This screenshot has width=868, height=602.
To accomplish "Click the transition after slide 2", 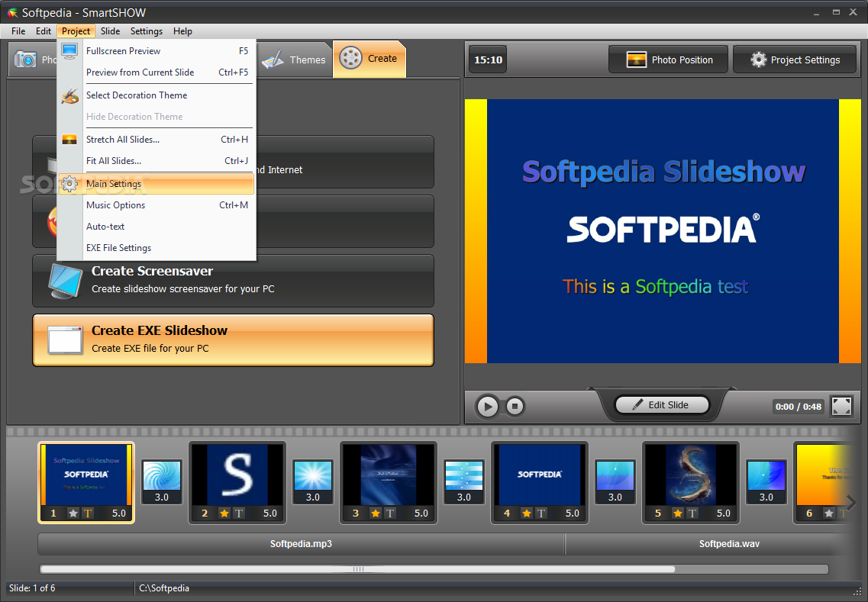I will click(x=313, y=481).
